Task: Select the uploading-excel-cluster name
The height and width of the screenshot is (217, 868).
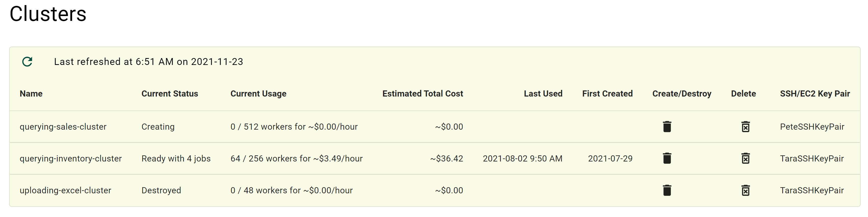Action: 65,191
